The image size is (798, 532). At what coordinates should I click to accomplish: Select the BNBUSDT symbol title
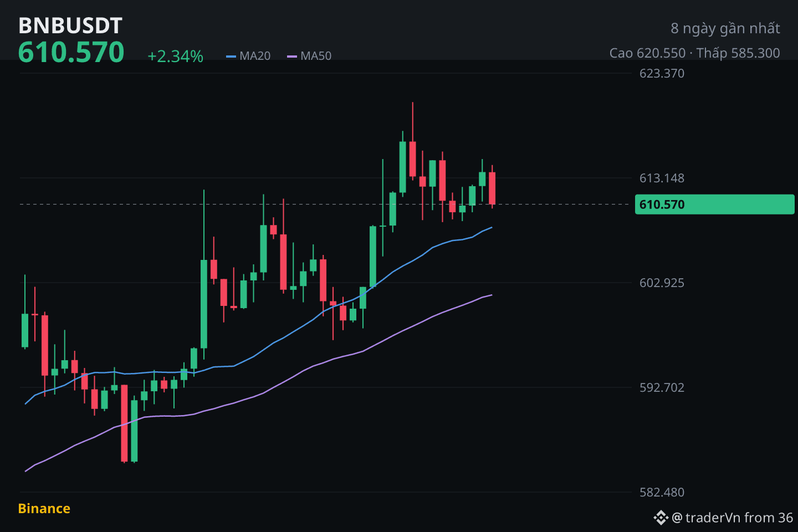click(x=70, y=25)
